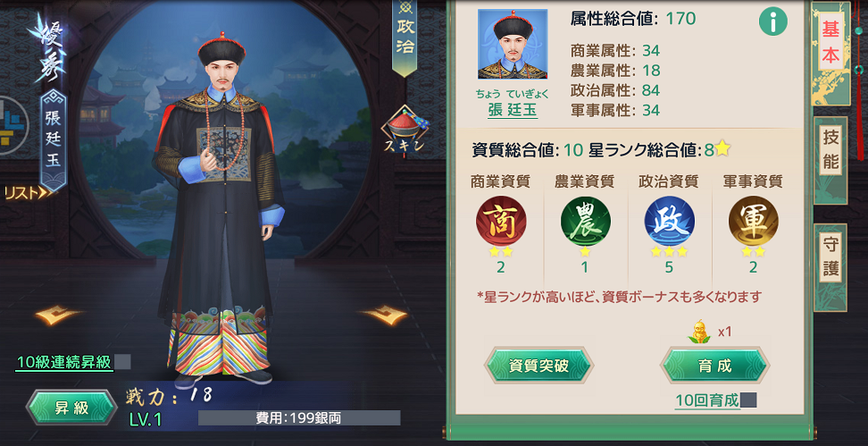868x446 pixels.
Task: Select the red 商 aptitude icon
Action: (501, 221)
